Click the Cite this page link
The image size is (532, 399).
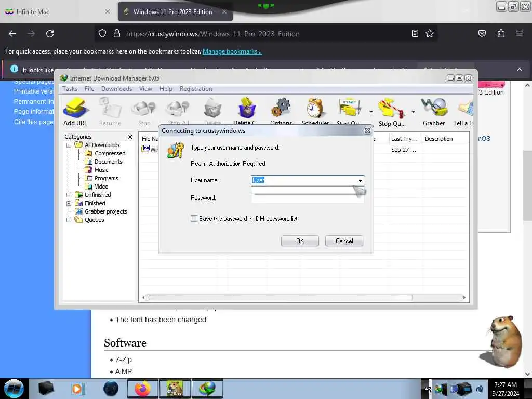click(34, 122)
